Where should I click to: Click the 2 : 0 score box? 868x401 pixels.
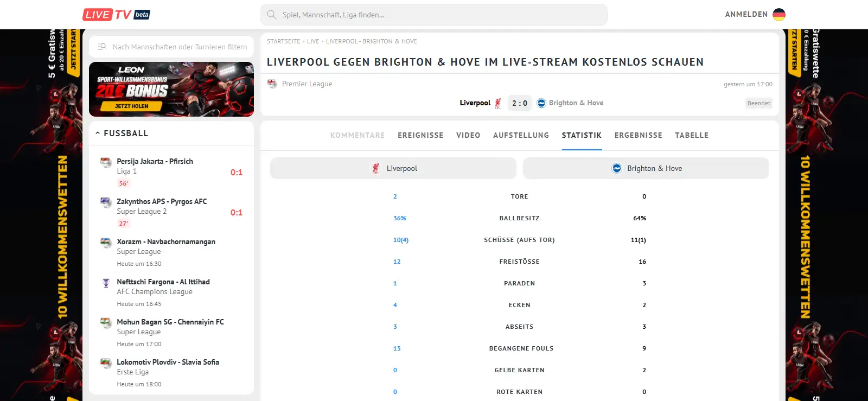[x=520, y=103]
